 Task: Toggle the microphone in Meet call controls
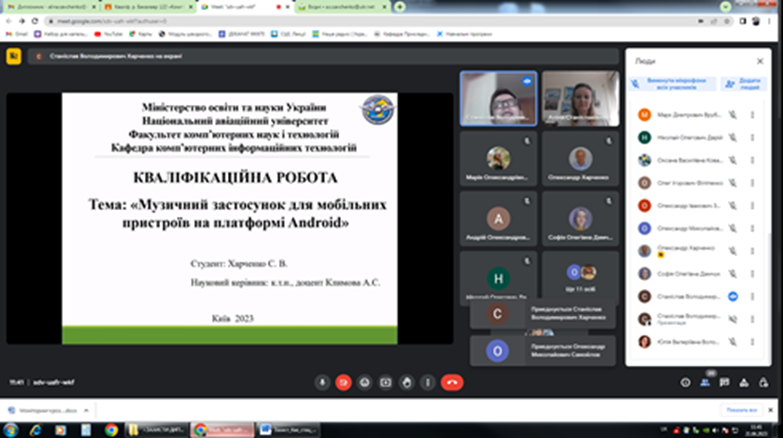322,383
